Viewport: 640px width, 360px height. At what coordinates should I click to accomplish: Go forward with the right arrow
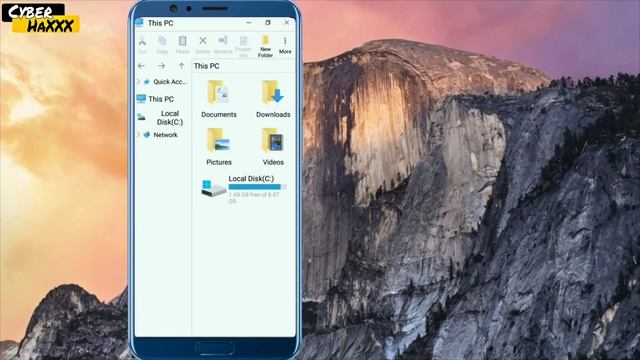[x=162, y=66]
